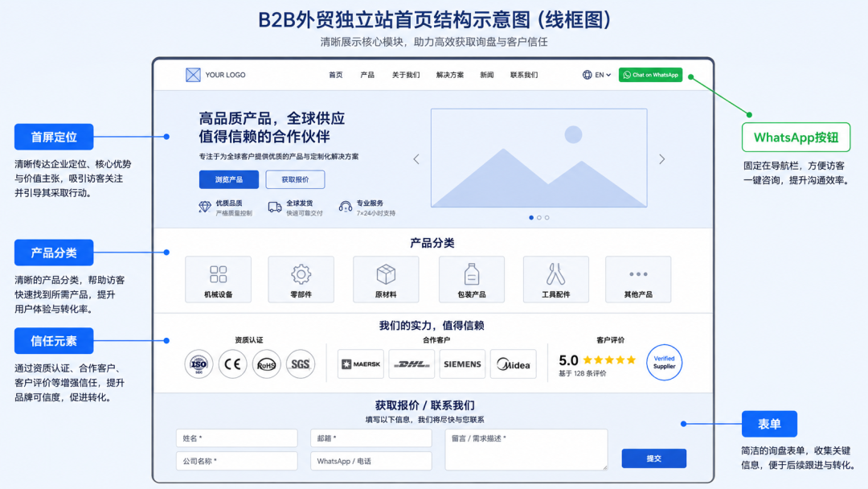Select the first carousel indicator dot
Screen dimensions: 868x489
coord(531,218)
